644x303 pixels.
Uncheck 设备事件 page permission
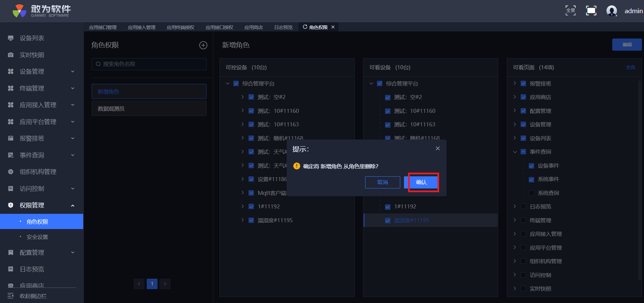pos(531,166)
